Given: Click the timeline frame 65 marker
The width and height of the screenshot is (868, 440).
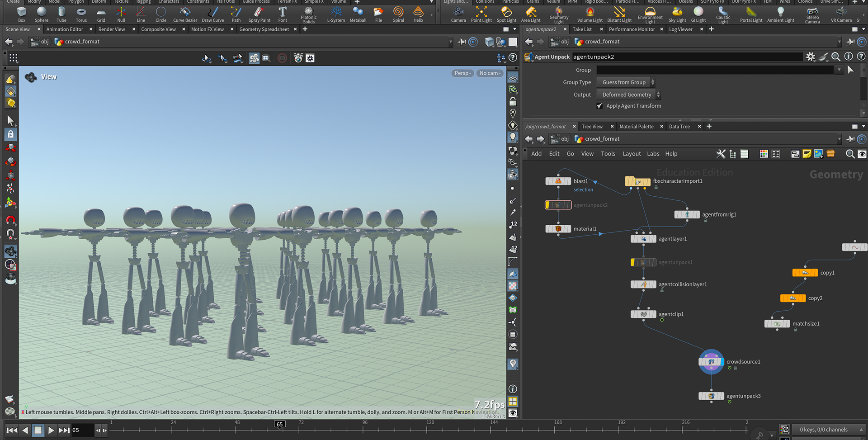Looking at the screenshot, I should point(280,424).
